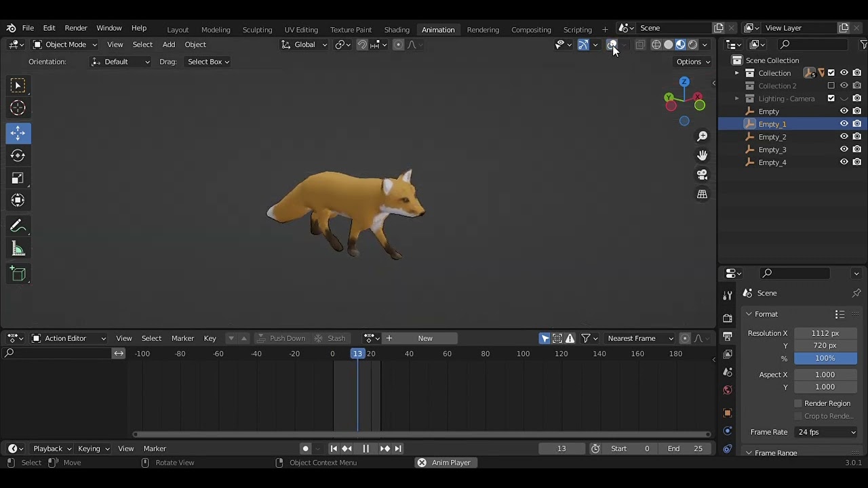
Task: Uncheck the Collection exclude checkbox
Action: [x=831, y=73]
